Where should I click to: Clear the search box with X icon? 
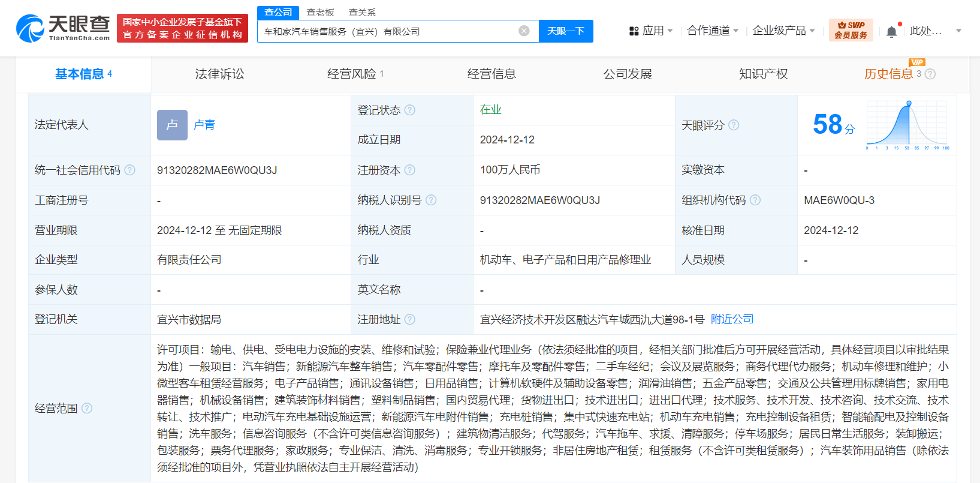(x=524, y=31)
